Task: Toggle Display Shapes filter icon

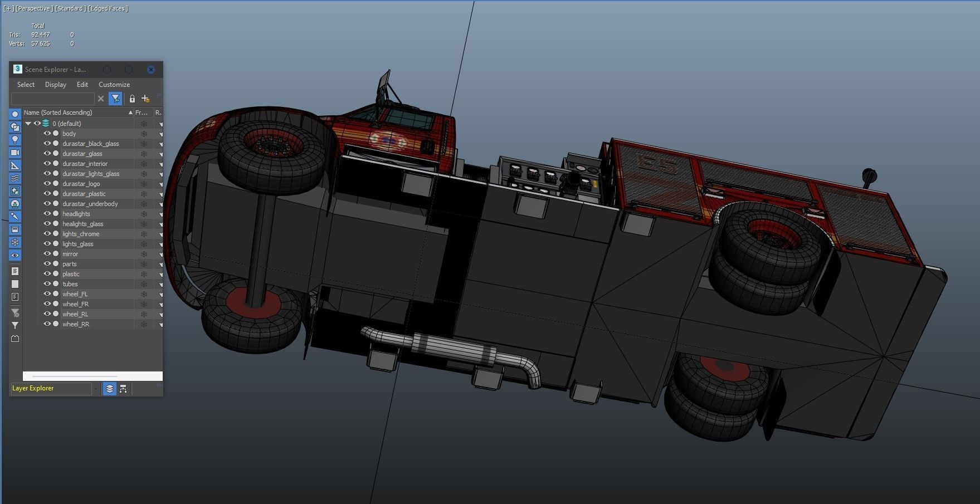Action: pos(15,127)
